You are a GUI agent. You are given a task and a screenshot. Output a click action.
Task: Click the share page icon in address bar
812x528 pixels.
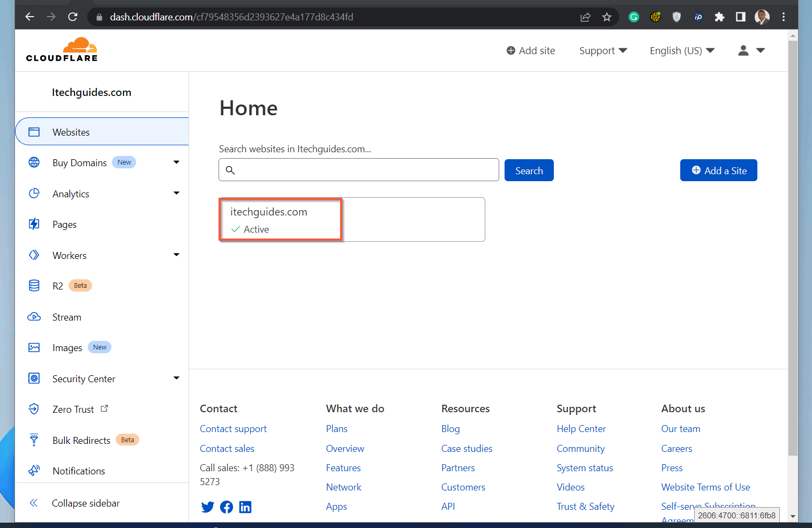coord(585,17)
